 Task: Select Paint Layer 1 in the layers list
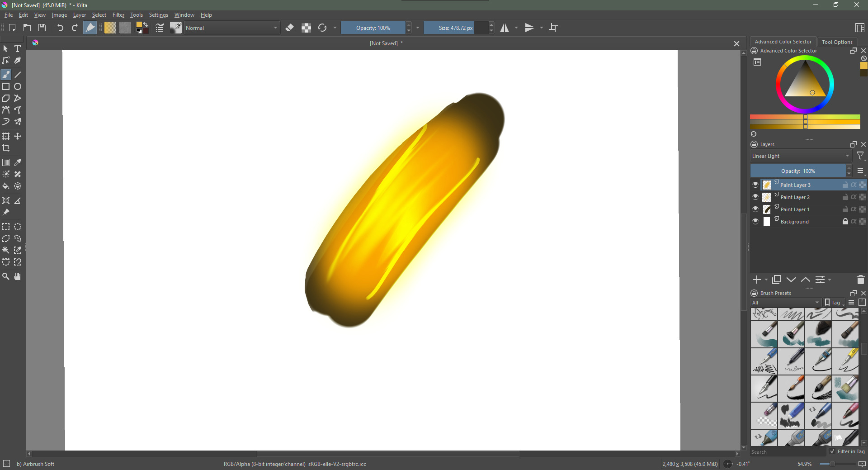tap(808, 209)
